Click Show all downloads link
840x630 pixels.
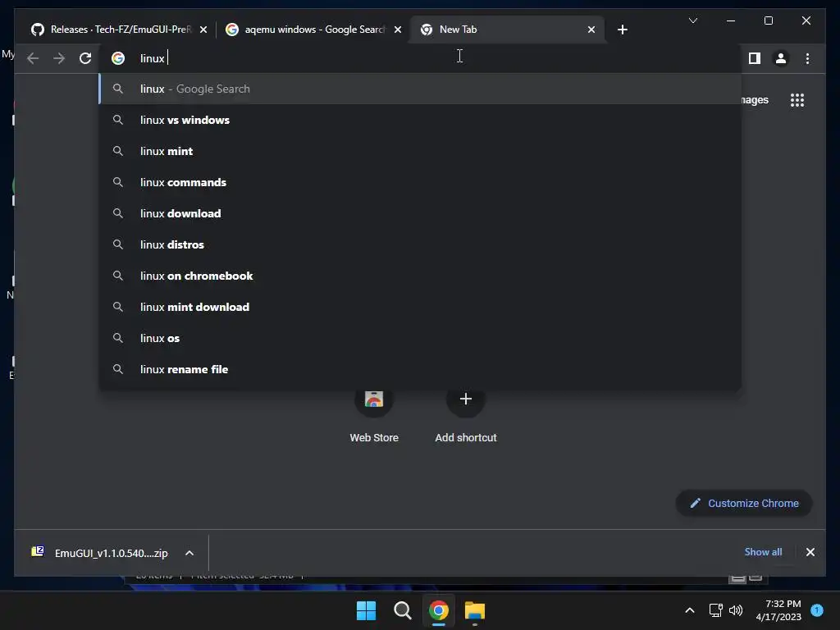pos(763,552)
